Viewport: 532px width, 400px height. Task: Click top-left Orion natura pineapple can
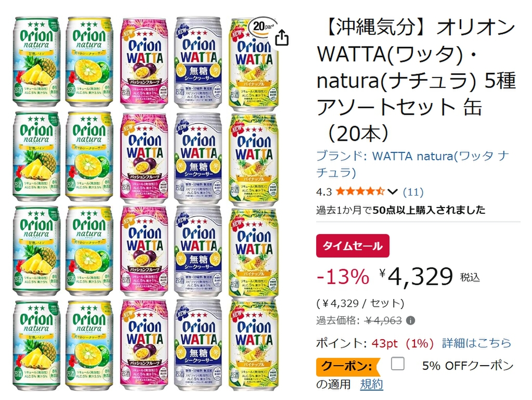(36, 62)
